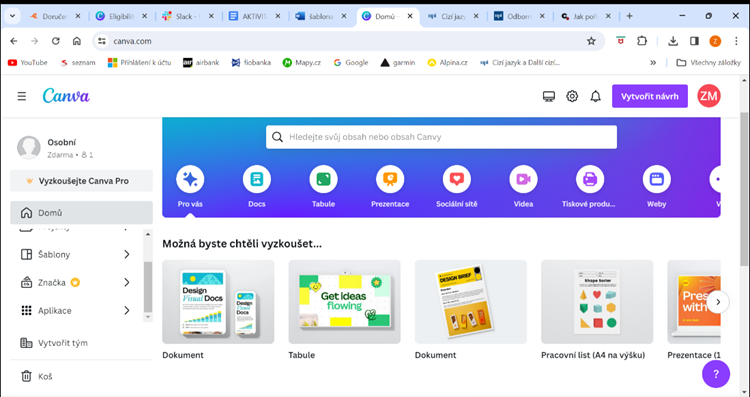
Task: Go to Domů in the sidebar
Action: tap(81, 213)
